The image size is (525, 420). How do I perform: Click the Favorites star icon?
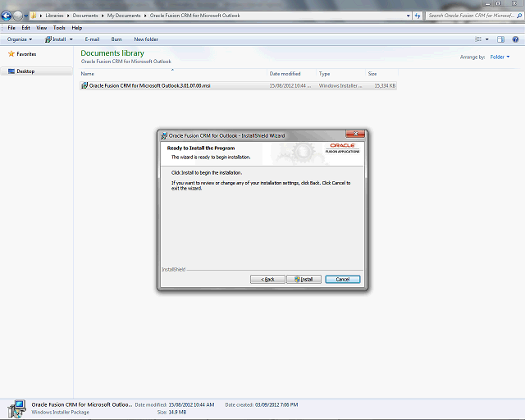click(11, 54)
